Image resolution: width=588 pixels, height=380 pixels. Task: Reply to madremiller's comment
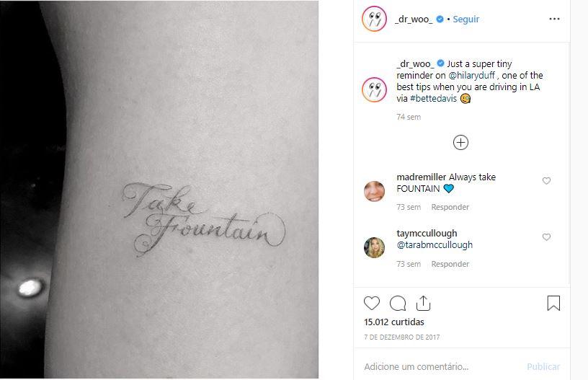pyautogui.click(x=450, y=207)
